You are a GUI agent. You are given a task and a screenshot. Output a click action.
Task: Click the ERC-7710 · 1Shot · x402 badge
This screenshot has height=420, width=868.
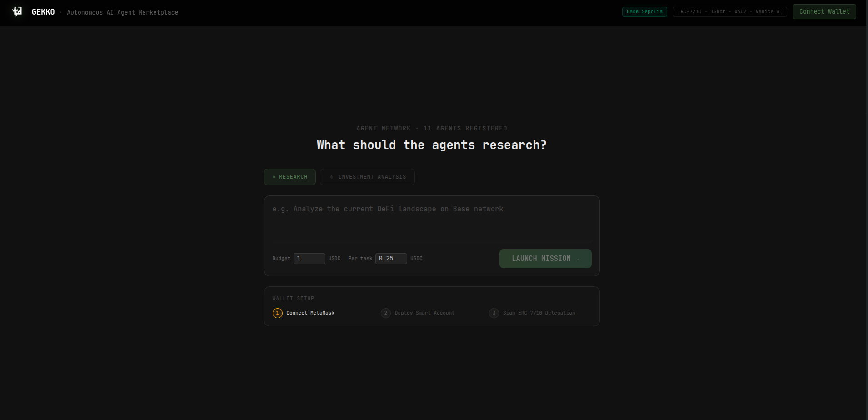tap(730, 12)
